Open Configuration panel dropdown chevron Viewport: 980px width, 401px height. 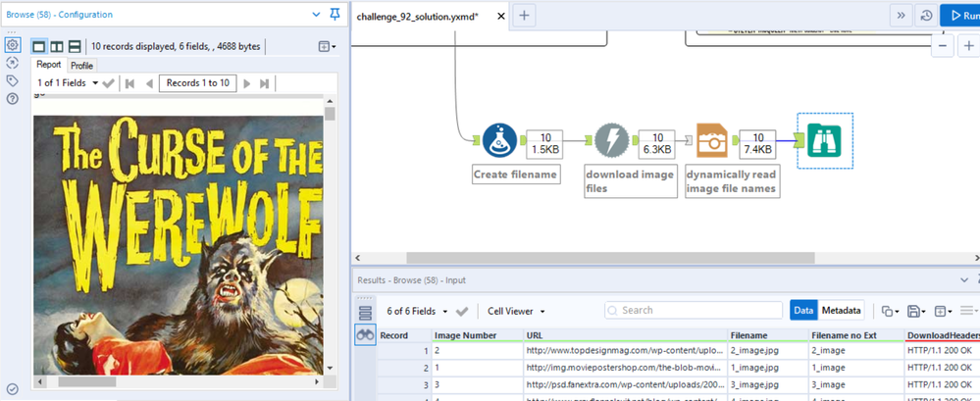click(316, 15)
